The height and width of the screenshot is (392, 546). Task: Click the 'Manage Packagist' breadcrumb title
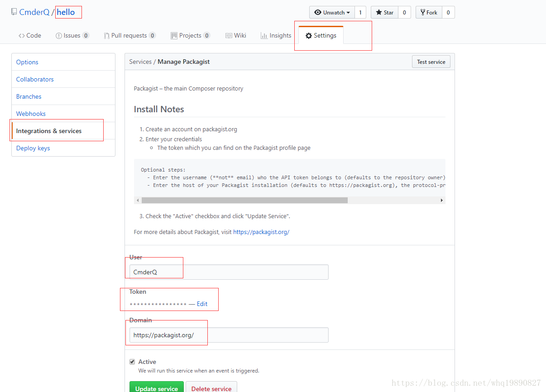pyautogui.click(x=184, y=62)
